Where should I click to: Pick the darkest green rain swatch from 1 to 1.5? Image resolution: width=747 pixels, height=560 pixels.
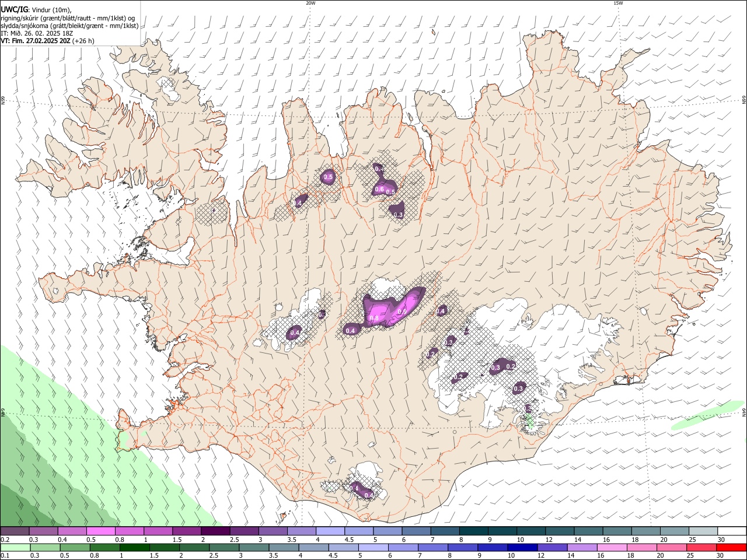[x=135, y=547]
